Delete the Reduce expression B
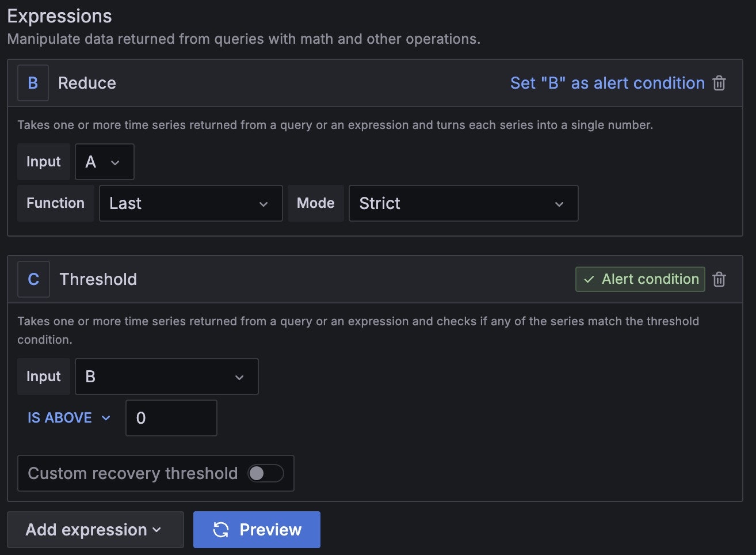This screenshot has width=756, height=555. click(719, 83)
